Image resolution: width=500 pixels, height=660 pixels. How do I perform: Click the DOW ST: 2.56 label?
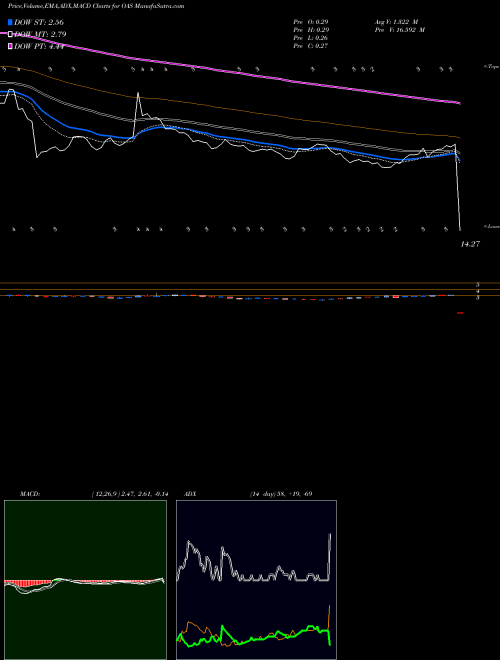(x=39, y=22)
